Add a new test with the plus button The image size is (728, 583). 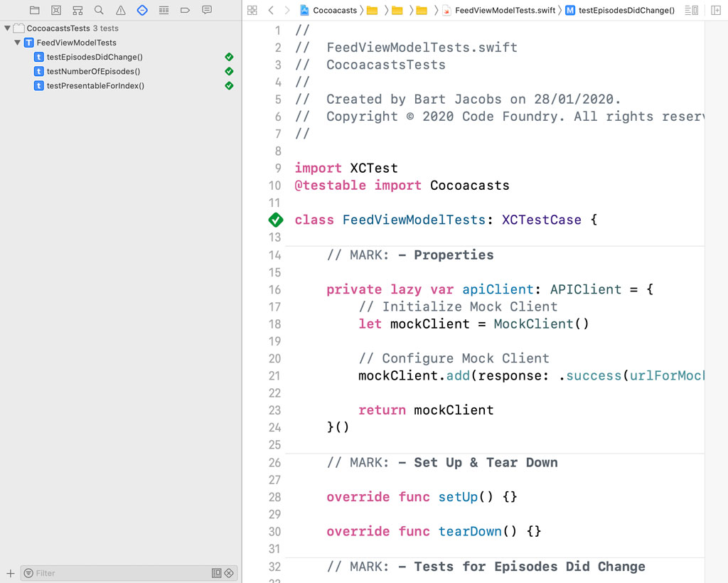pos(10,573)
